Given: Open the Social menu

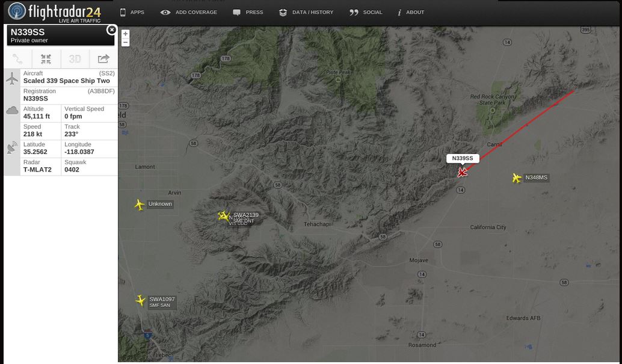Looking at the screenshot, I should coord(366,12).
